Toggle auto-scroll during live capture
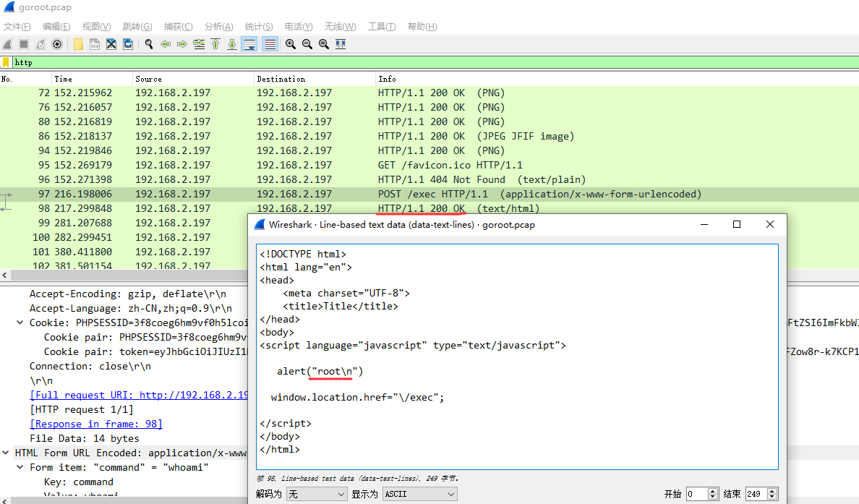 [x=249, y=44]
